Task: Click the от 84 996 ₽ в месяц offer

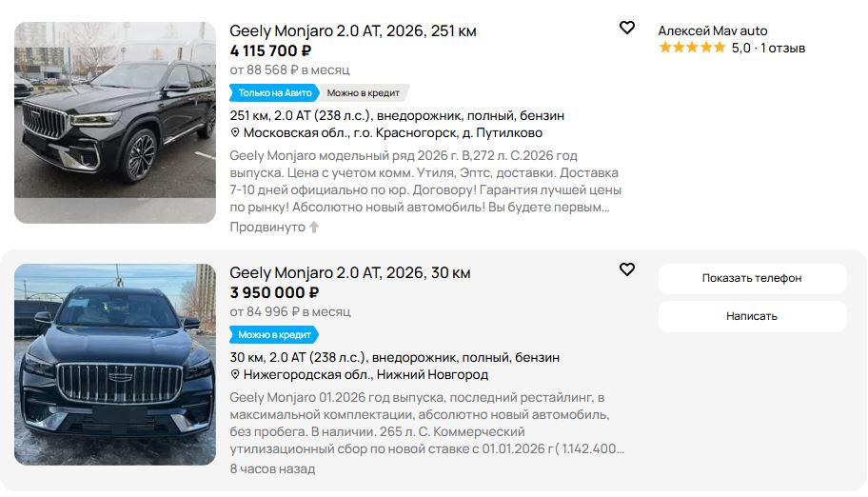Action: 289,311
